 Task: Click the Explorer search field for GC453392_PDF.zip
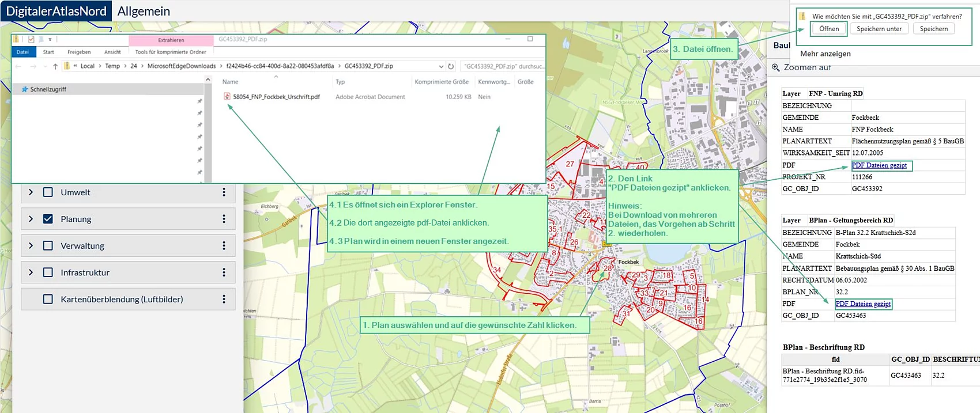[x=502, y=66]
